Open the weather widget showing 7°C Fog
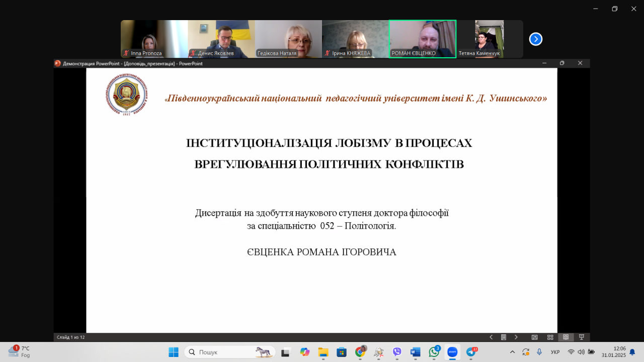644x362 pixels. pyautogui.click(x=19, y=351)
